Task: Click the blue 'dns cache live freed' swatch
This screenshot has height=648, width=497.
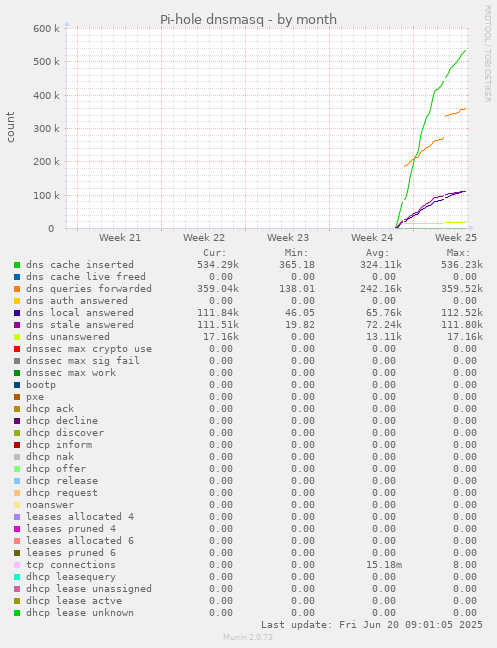Action: click(x=17, y=277)
